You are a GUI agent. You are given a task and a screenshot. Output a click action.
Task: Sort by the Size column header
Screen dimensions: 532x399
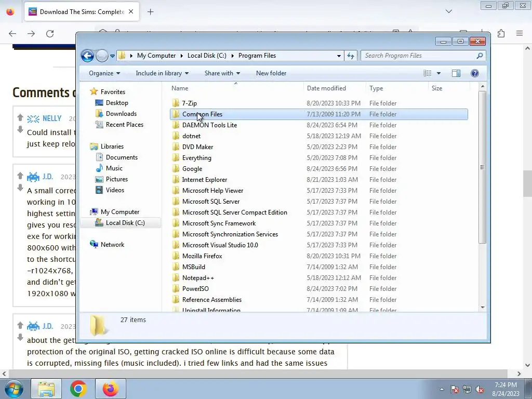tap(436, 88)
